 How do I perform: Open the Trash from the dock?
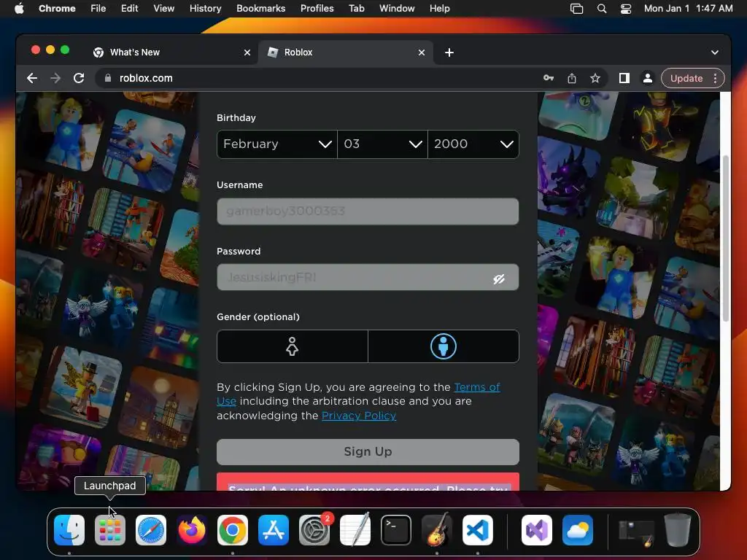pos(678,530)
